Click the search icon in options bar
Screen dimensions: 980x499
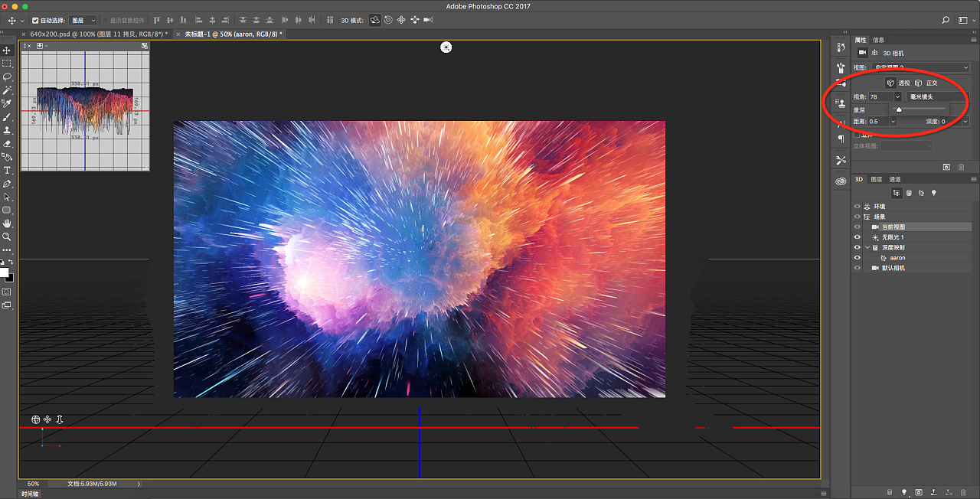[x=946, y=20]
